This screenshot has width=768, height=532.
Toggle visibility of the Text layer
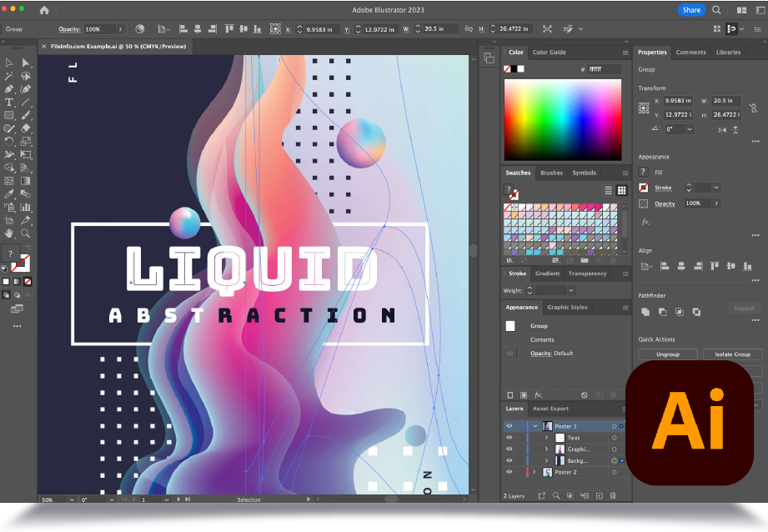tap(509, 438)
